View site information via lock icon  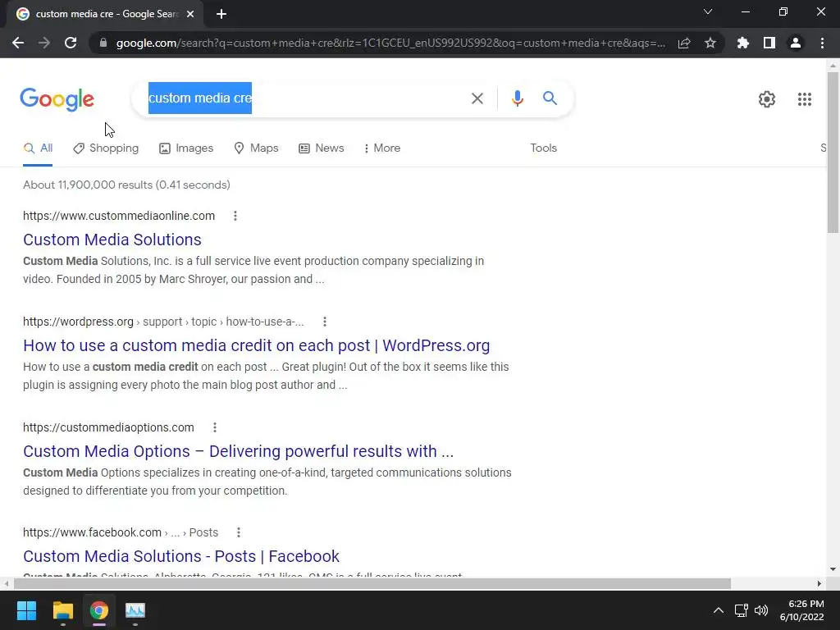coord(103,43)
